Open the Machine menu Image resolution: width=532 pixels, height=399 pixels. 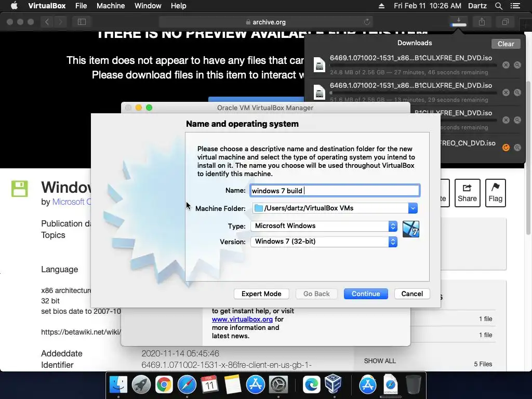coord(111,6)
